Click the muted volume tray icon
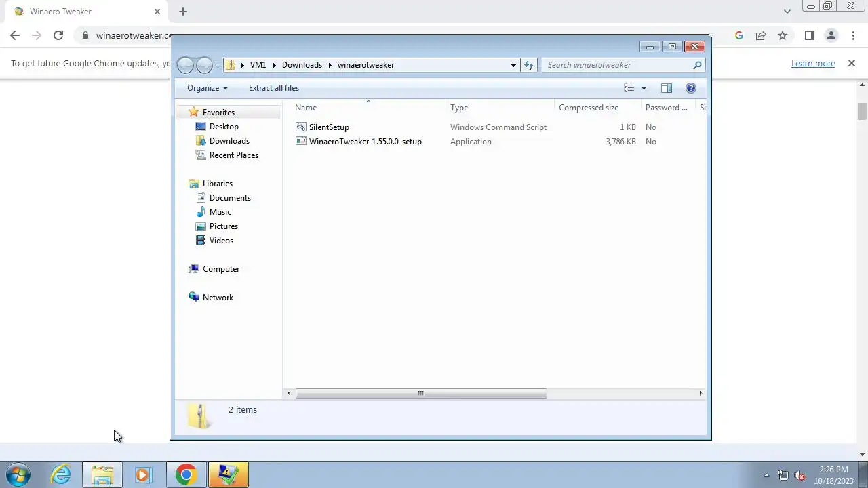 tap(800, 476)
